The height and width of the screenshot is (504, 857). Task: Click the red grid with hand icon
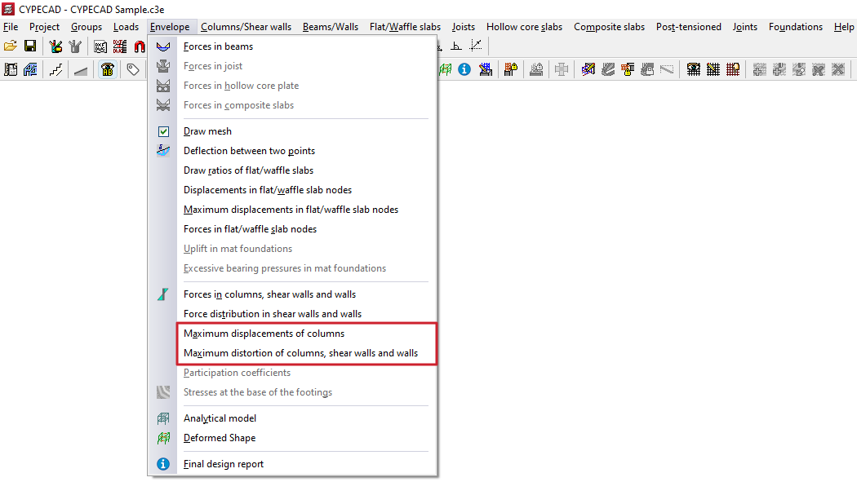(733, 69)
